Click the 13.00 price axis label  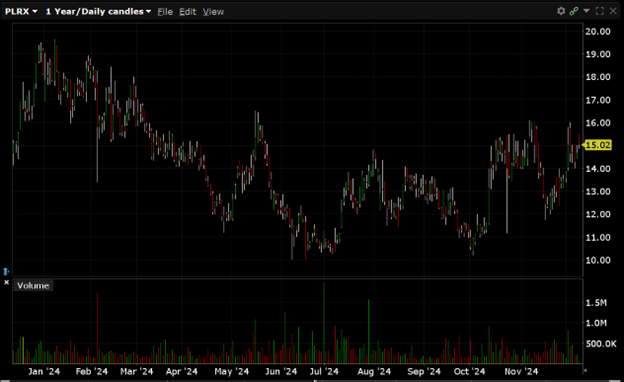click(x=598, y=191)
